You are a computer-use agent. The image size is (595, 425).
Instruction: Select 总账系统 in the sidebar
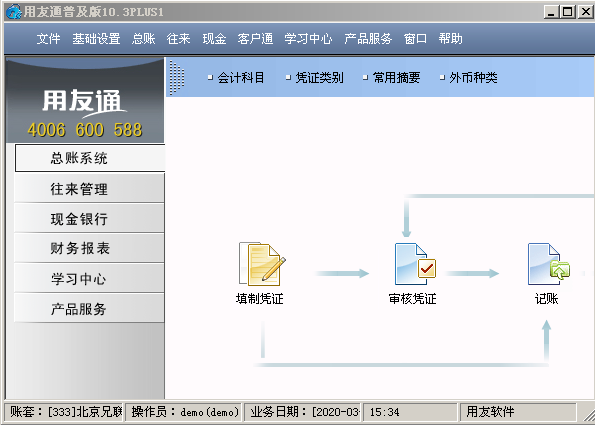[90, 158]
